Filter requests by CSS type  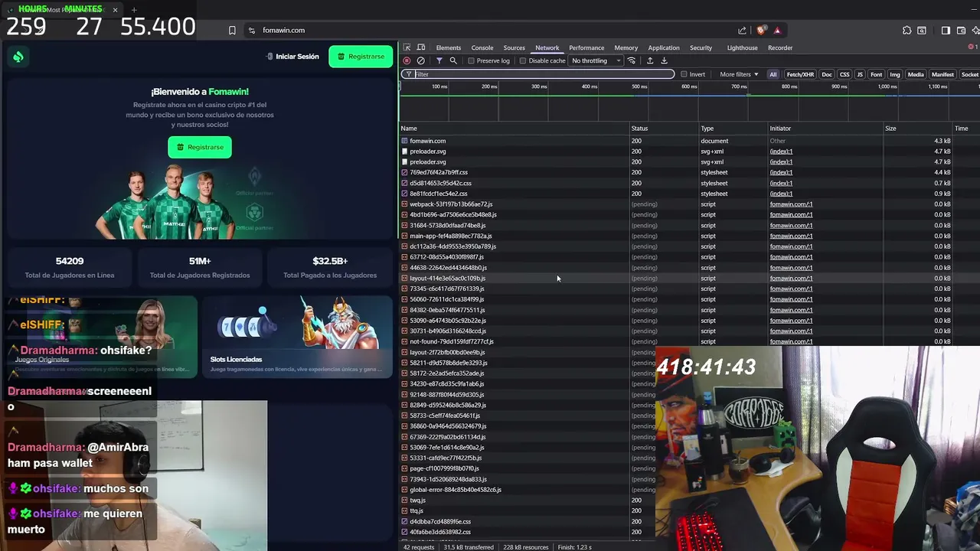click(844, 74)
